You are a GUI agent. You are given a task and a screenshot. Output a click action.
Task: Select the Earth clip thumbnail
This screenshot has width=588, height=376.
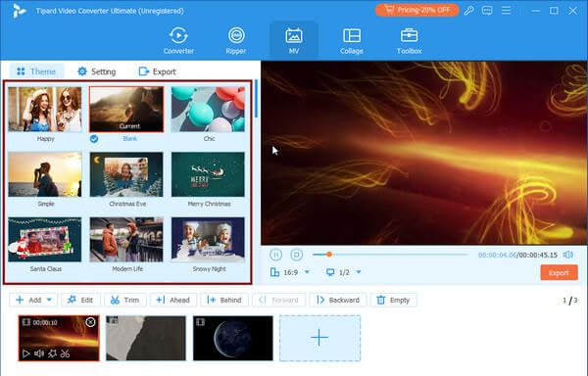point(233,338)
